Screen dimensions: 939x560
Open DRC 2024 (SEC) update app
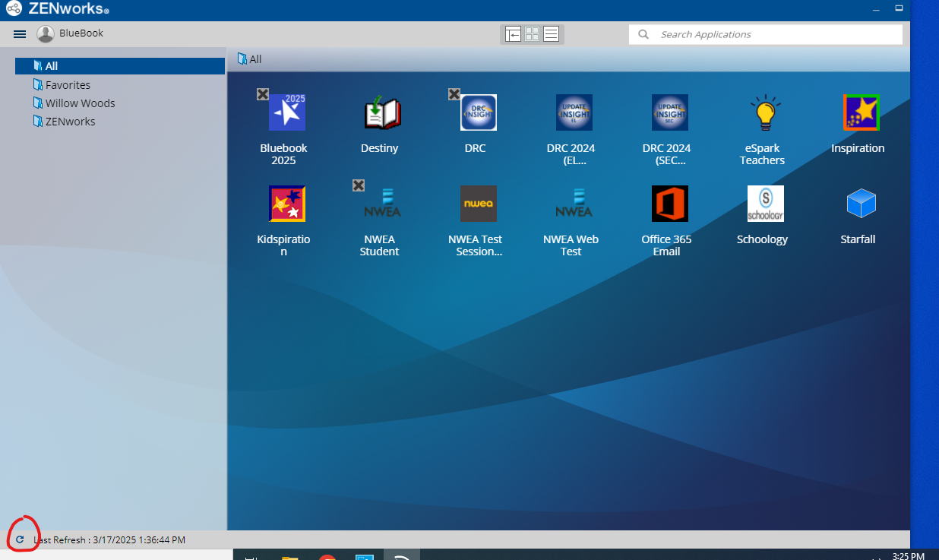pos(669,113)
